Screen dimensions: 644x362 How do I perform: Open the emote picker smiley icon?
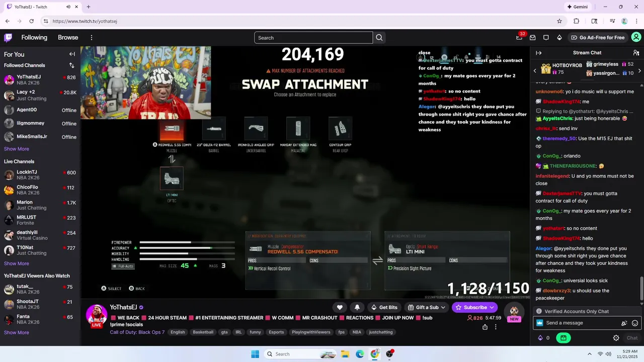[635, 323]
